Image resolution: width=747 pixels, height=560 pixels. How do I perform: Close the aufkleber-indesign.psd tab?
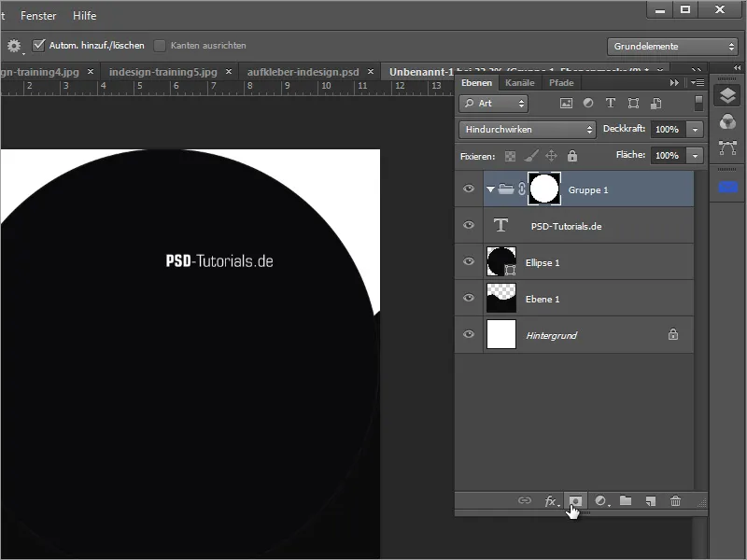371,72
